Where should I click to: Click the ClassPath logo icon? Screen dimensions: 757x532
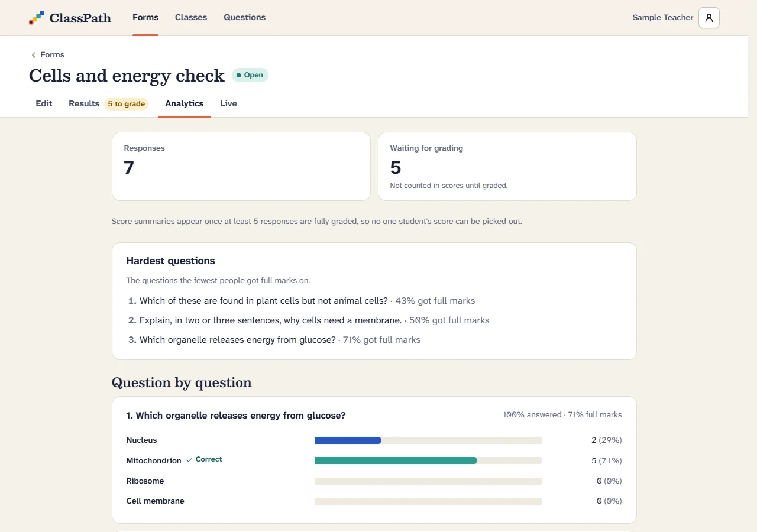point(37,18)
